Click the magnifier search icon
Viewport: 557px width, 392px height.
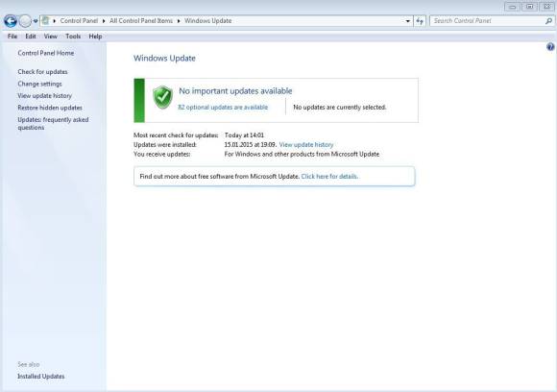[x=548, y=21]
